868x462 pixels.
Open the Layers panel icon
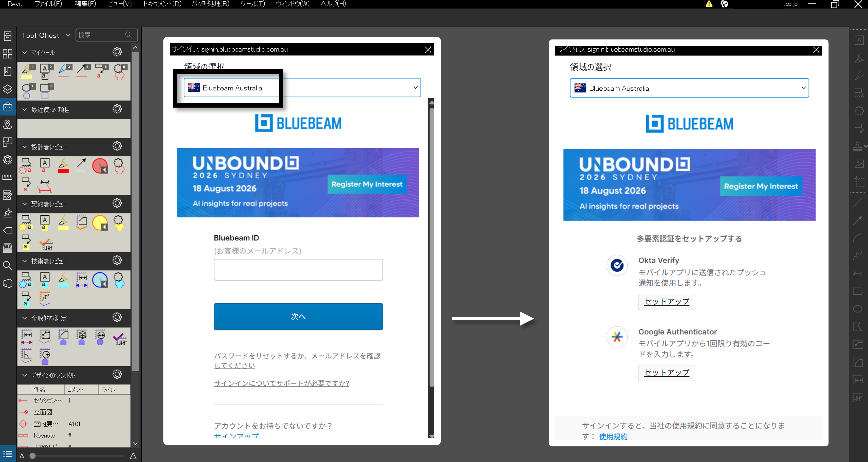7,89
